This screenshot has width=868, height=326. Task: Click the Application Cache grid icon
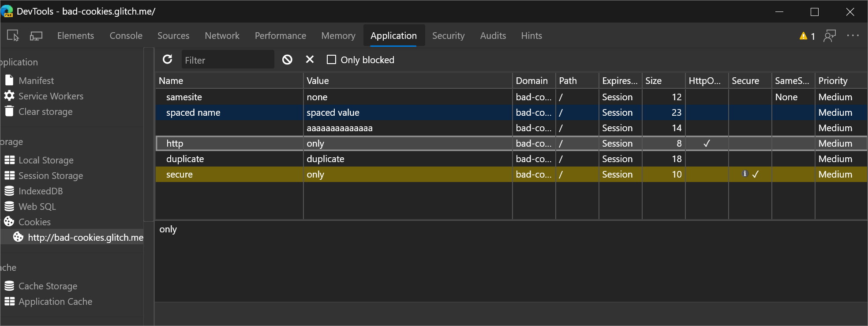coord(9,301)
